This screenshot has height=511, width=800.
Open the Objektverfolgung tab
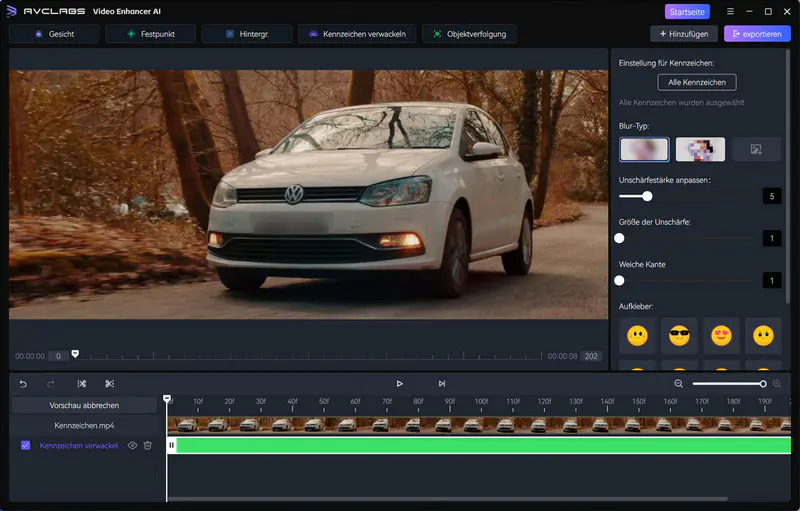[x=471, y=34]
